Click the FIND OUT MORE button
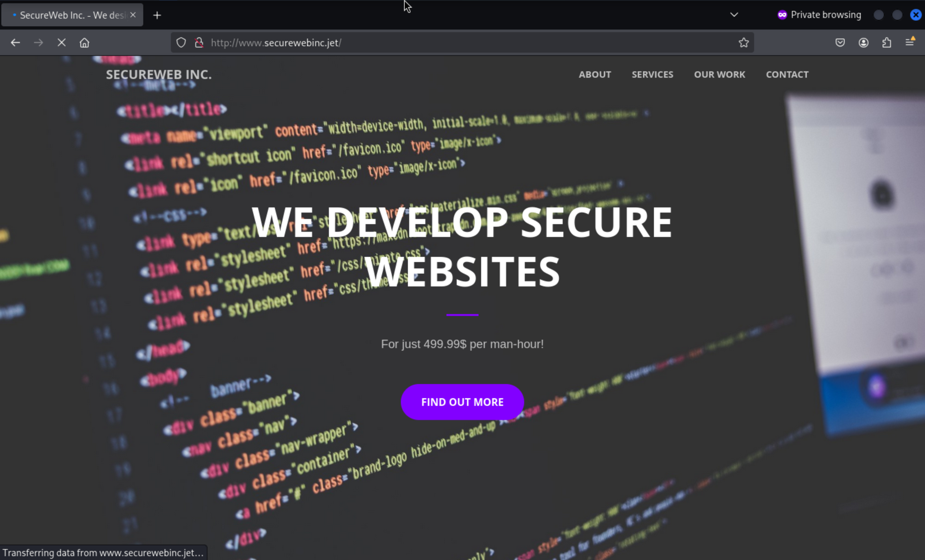Screen dimensions: 925x560 [462, 402]
